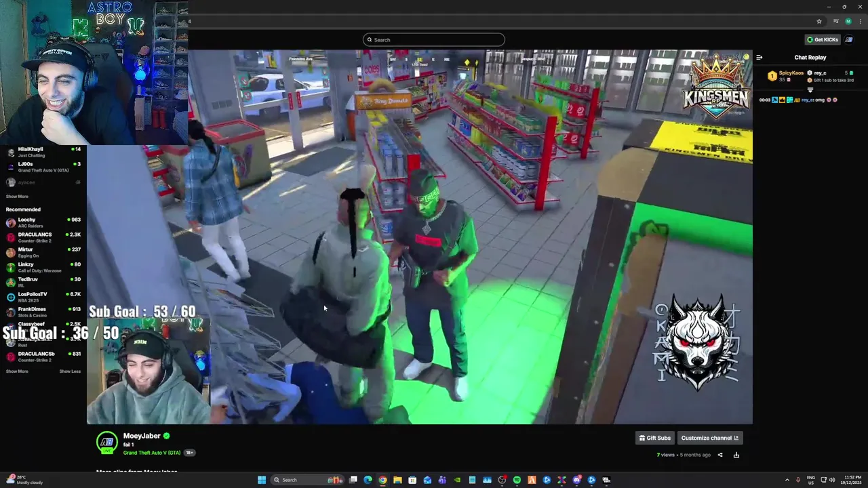The width and height of the screenshot is (868, 488).
Task: Open DRACULANCS Counter-Strike 2 channel
Action: [43, 237]
